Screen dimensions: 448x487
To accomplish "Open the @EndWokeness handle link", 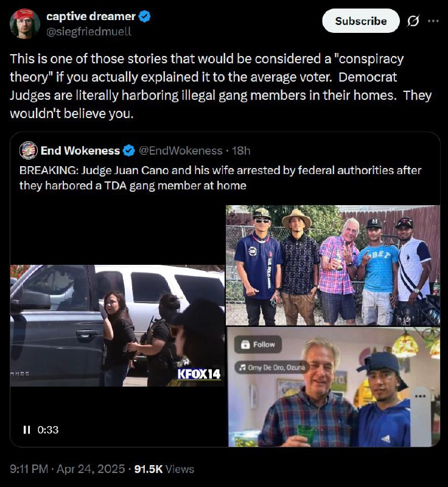I will (180, 150).
